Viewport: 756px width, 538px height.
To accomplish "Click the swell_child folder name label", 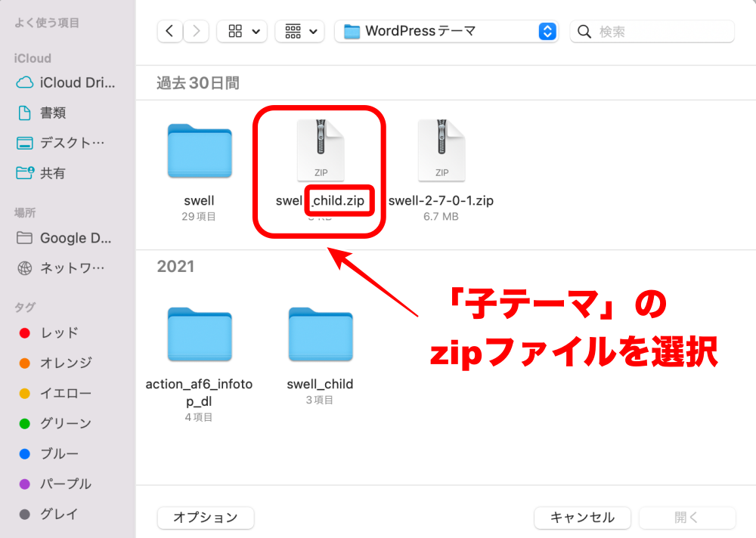I will pos(320,384).
